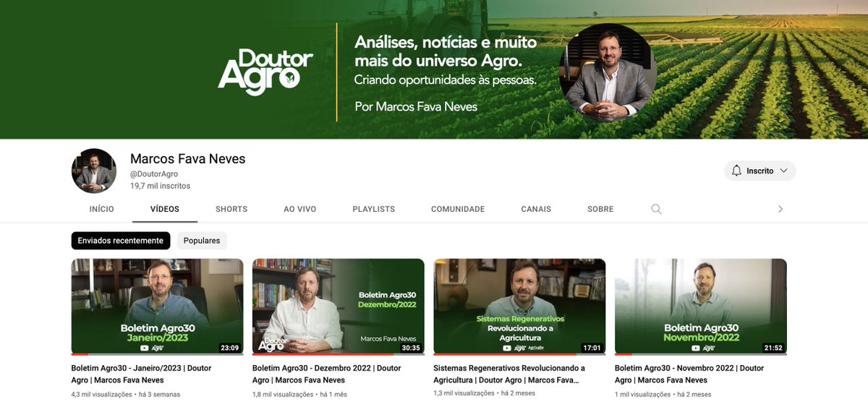
Task: Click the watch progress bar under Janeiro/2023 video
Action: 157,354
